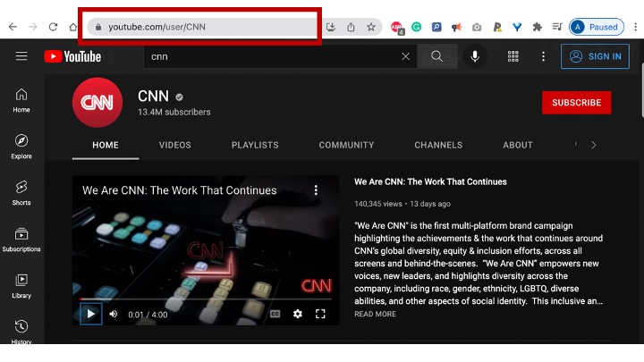Click the YouTube logo
Screen dimensions: 644x362
[72, 56]
